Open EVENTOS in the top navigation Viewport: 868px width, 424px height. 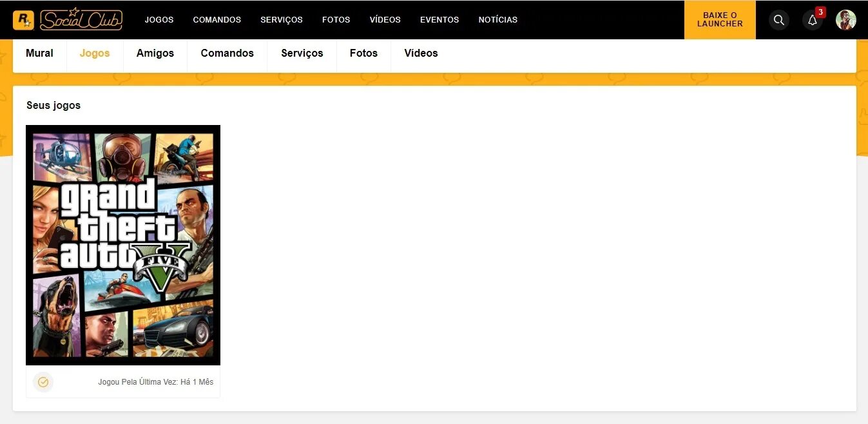coord(439,20)
